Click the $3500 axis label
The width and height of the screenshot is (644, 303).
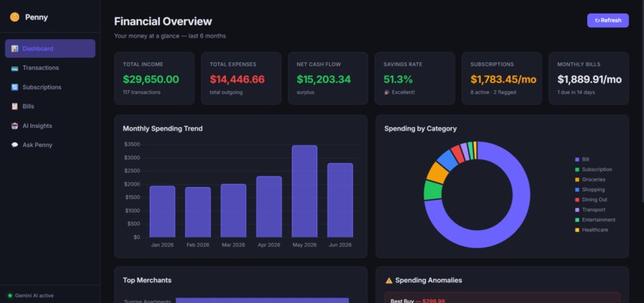[132, 145]
